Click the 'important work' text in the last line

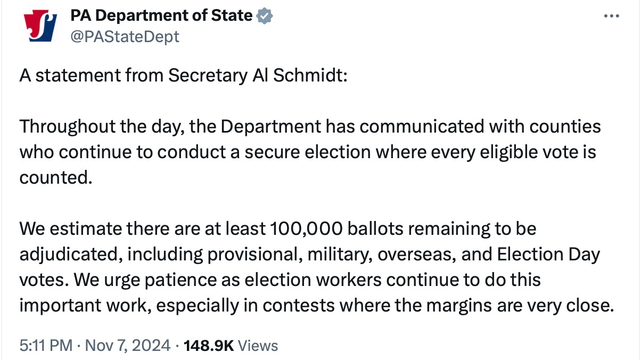coord(84,305)
